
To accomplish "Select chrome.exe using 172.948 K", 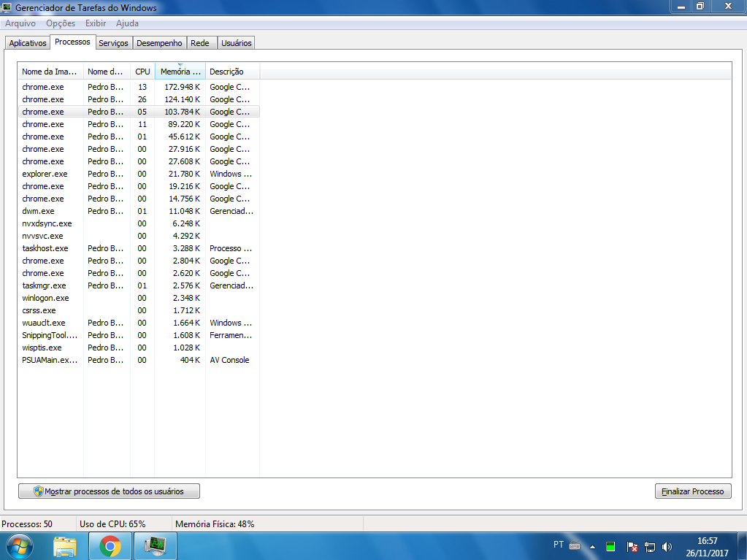I will [139, 87].
